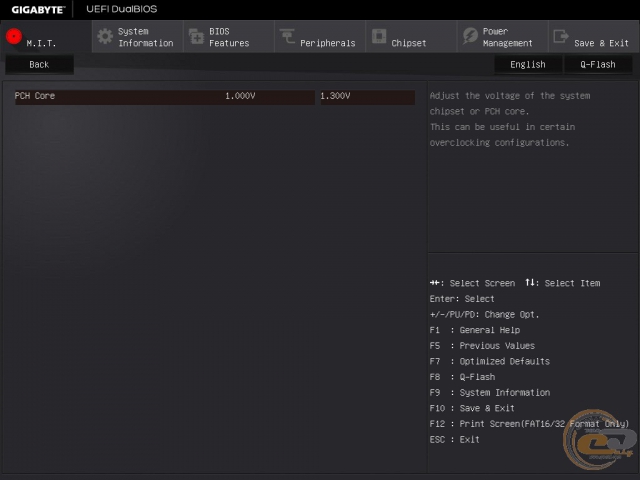Open the Save & Exit tab label

click(x=601, y=44)
